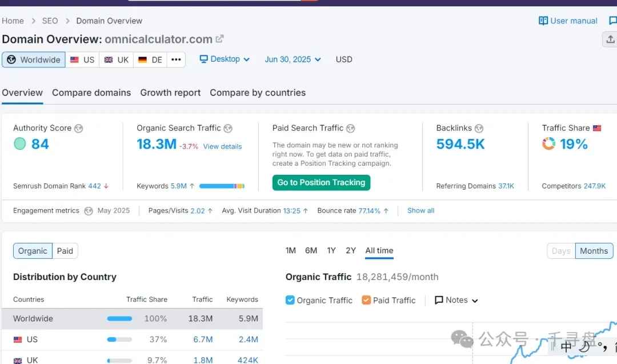Click the 594.5K backlinks number
The image size is (617, 364).
point(460,144)
